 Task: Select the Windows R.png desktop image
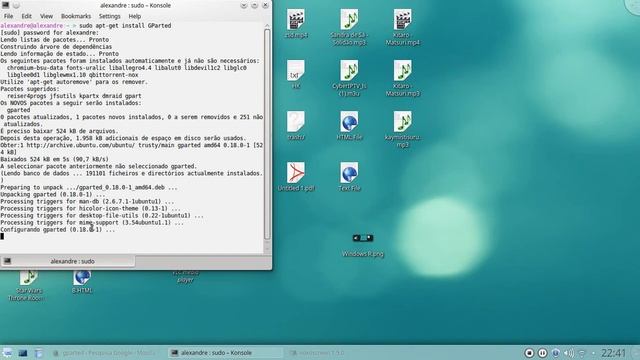click(x=363, y=245)
